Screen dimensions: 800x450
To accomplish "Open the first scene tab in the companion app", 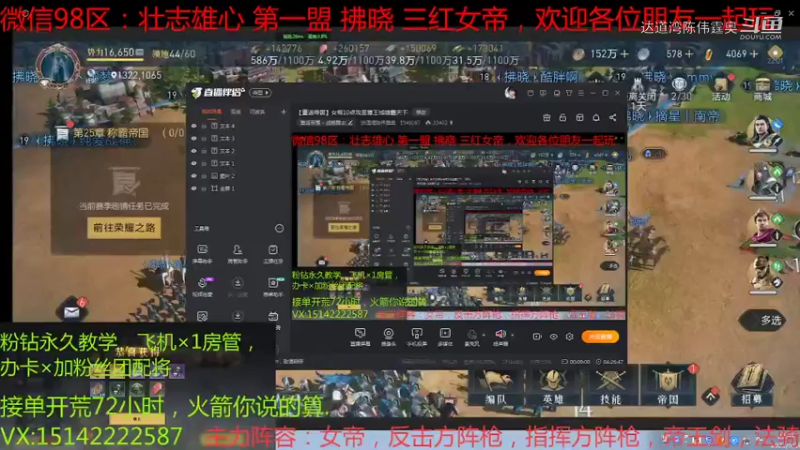I will [211, 112].
